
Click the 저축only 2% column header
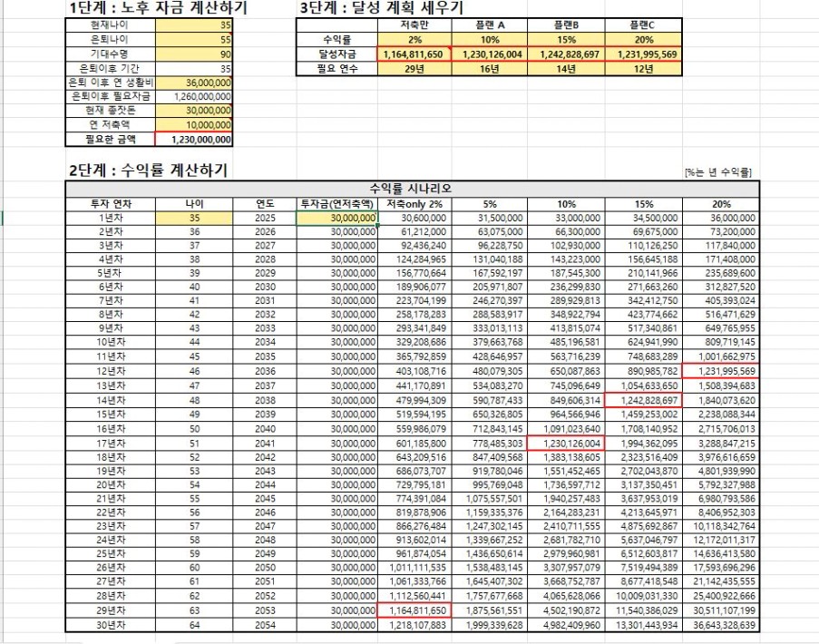(414, 204)
